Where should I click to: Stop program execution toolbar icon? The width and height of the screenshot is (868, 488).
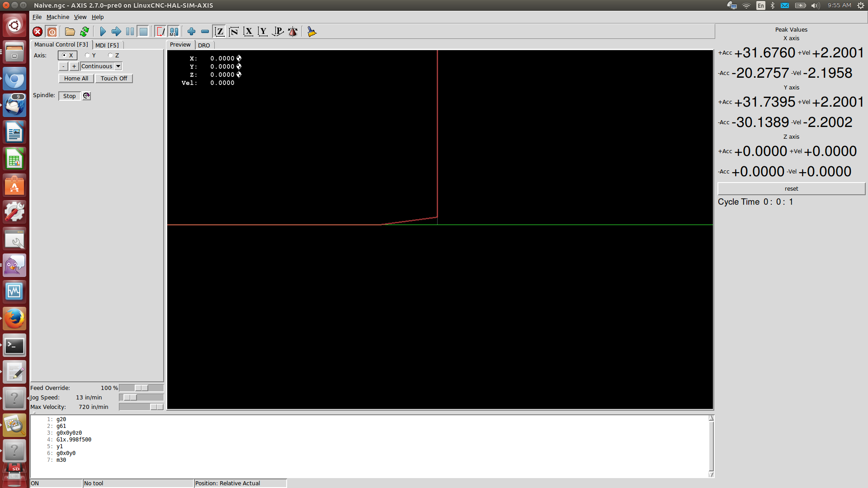coord(143,32)
